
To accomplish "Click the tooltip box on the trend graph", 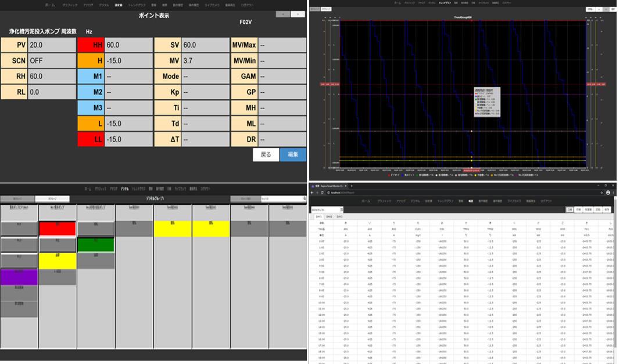I will pos(487,103).
